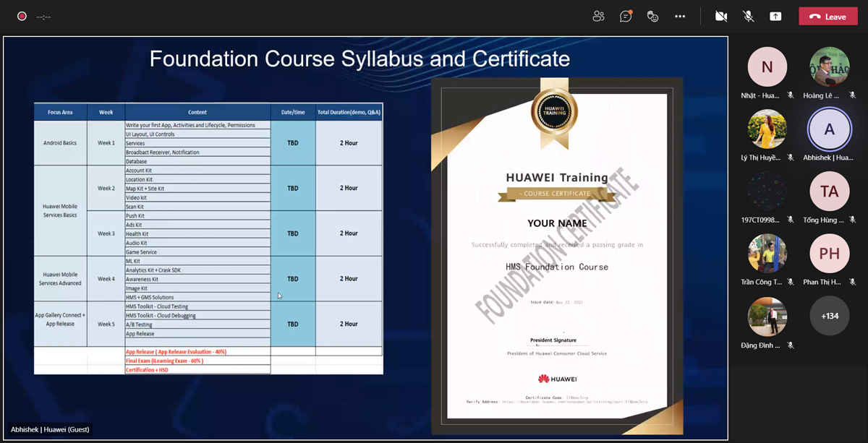Select Abhishek's highlighted avatar tile
This screenshot has width=868, height=443.
pos(830,129)
